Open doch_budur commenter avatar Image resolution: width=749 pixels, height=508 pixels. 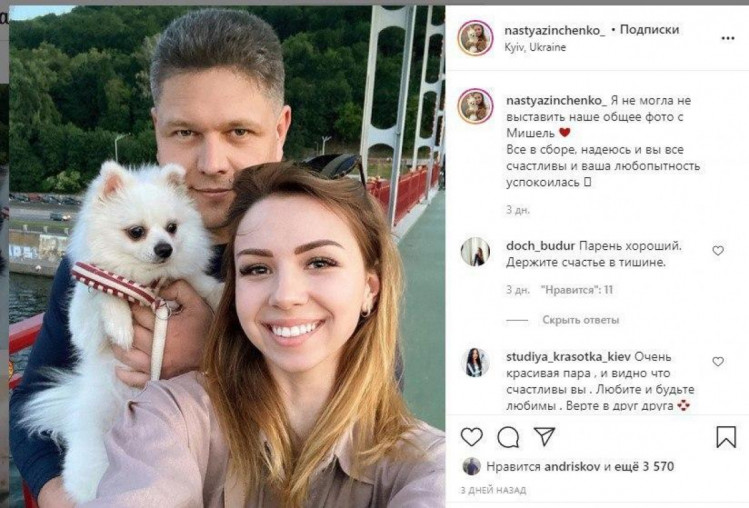point(475,251)
